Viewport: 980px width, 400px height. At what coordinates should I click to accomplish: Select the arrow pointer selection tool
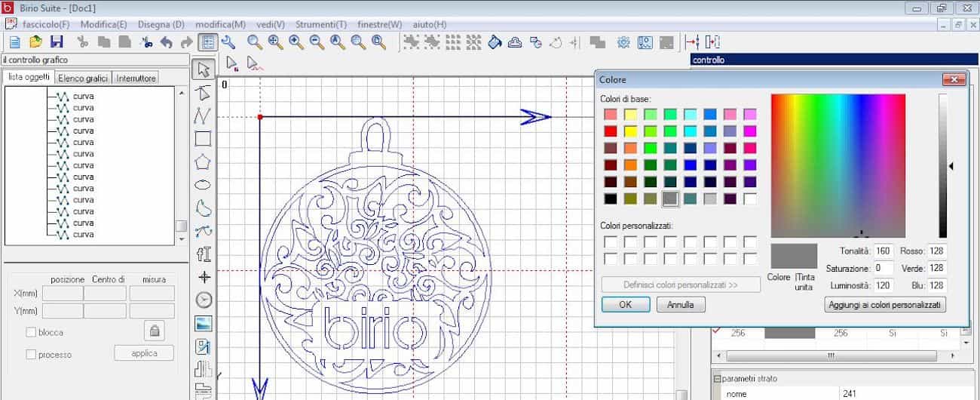pyautogui.click(x=203, y=70)
